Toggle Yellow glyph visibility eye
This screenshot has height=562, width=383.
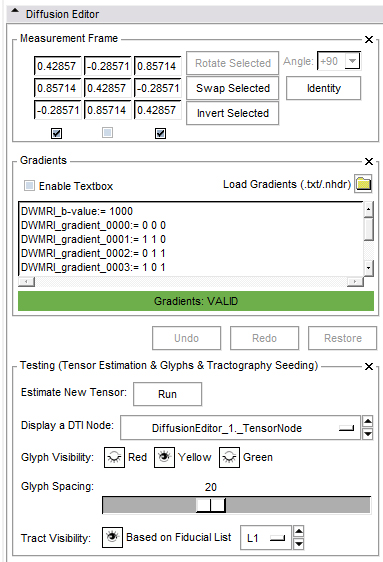pos(164,457)
